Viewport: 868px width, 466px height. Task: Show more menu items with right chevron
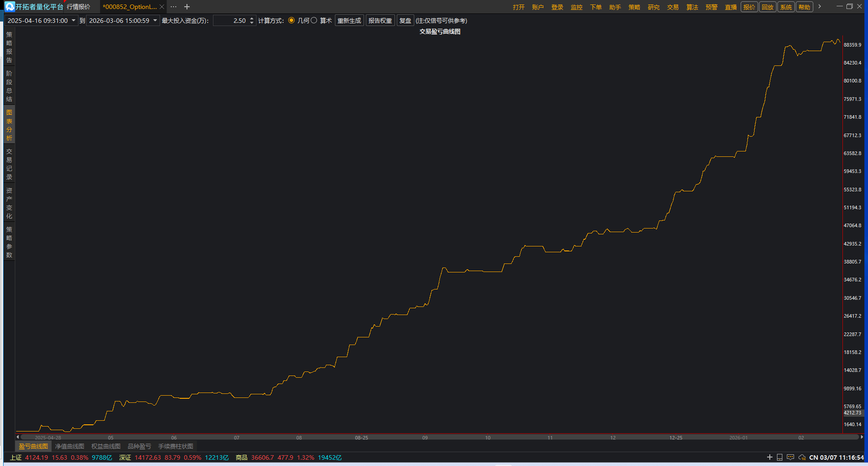pos(820,7)
